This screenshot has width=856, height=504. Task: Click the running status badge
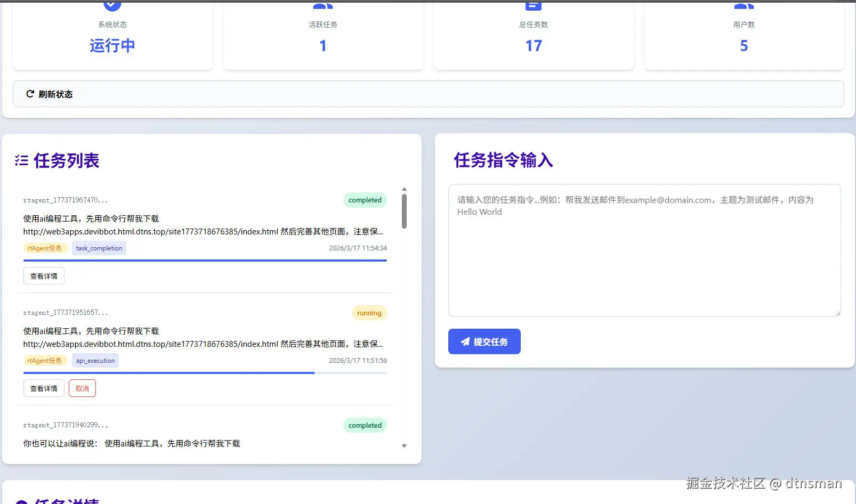[369, 313]
